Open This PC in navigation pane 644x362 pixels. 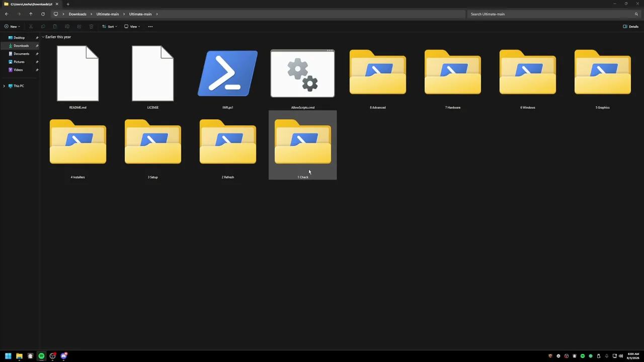(x=20, y=86)
